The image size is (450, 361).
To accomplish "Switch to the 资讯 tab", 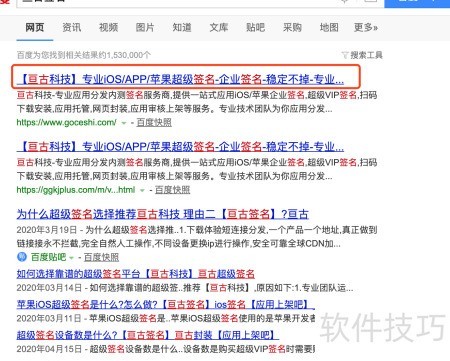I will (71, 27).
